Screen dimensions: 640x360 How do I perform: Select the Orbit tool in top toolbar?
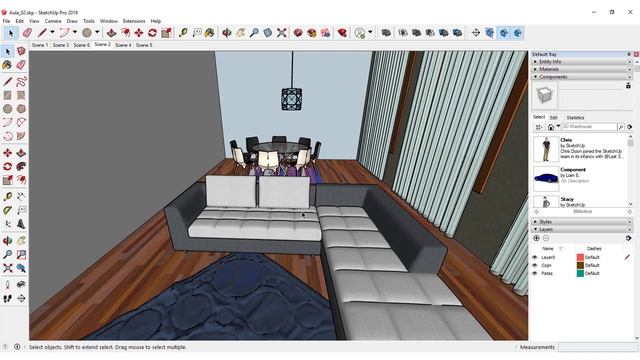227,33
